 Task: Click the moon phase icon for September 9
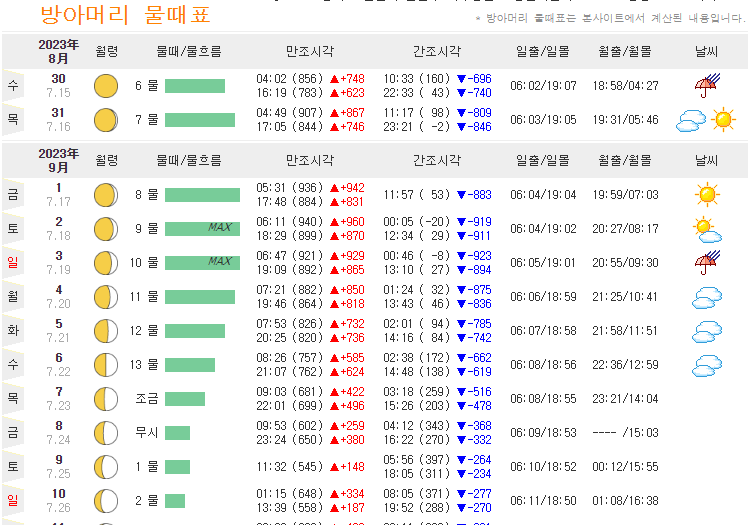tap(106, 467)
